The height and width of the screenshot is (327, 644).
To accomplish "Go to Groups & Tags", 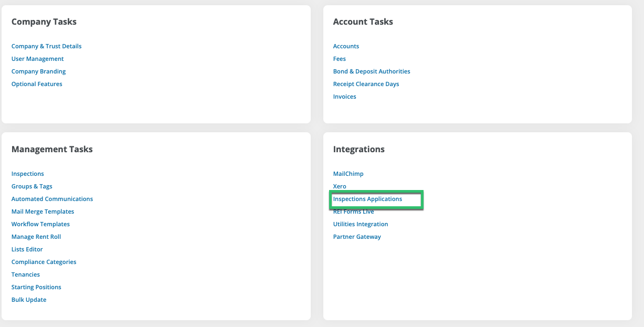I will [x=32, y=186].
